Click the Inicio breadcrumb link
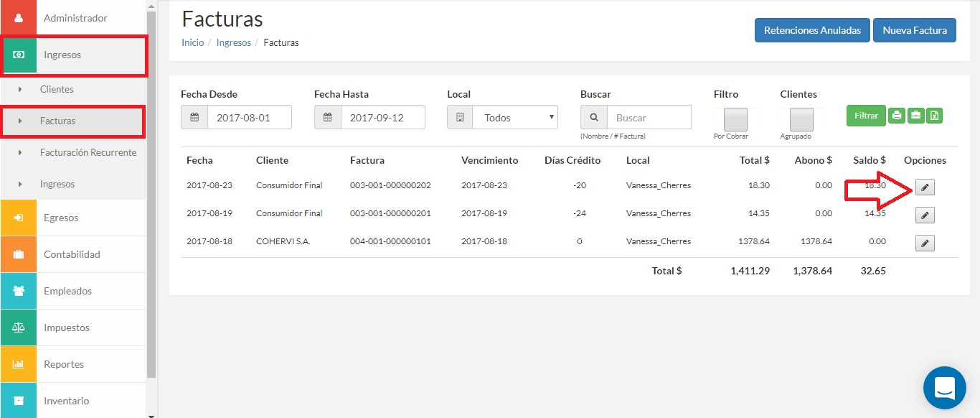Viewport: 980px width, 418px height. click(x=192, y=42)
